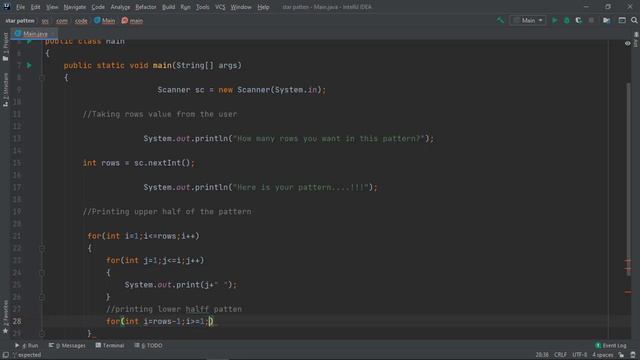Change the '4 spaces' indent setting
The width and height of the screenshot is (640, 360).
[602, 355]
